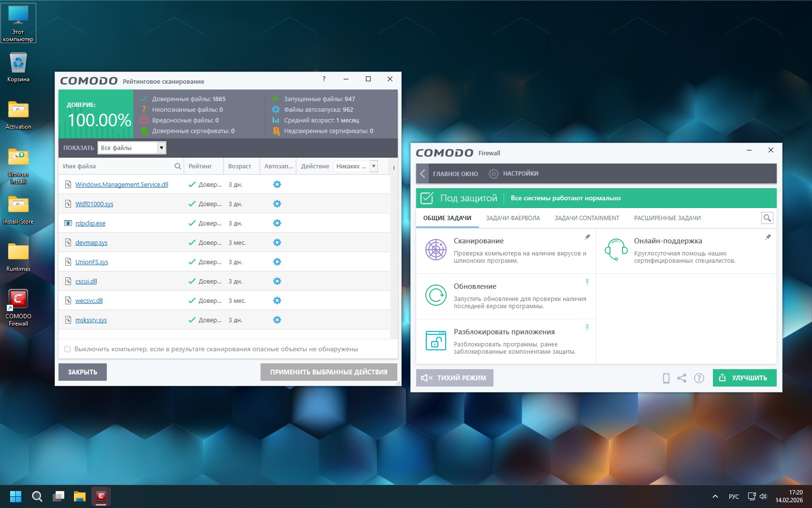Screen dimensions: 812x508
Task: Click the share icon in Firewall footer
Action: [681, 378]
